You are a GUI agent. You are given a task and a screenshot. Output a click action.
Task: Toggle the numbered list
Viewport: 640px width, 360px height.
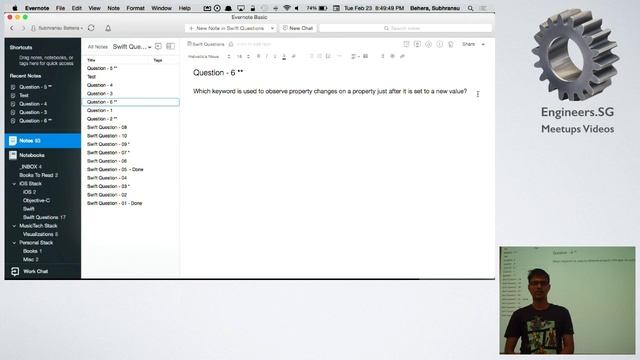click(320, 56)
